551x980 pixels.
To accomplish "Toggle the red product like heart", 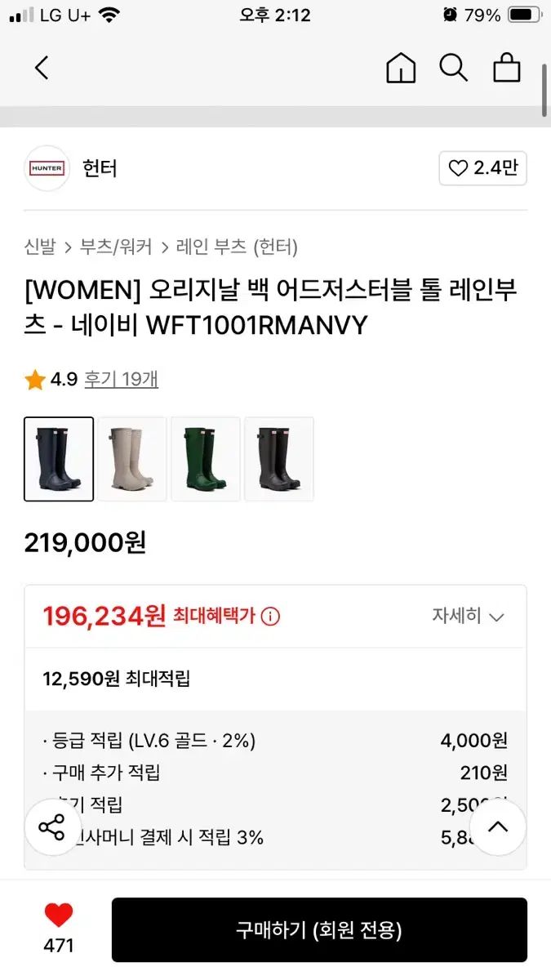I will [59, 915].
